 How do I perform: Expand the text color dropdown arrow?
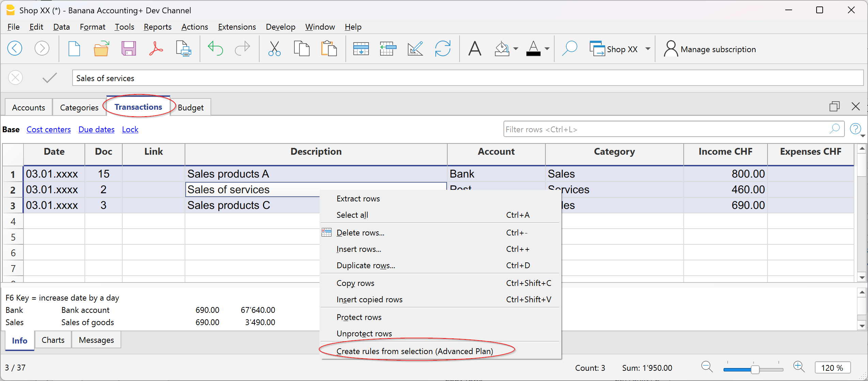tap(547, 49)
